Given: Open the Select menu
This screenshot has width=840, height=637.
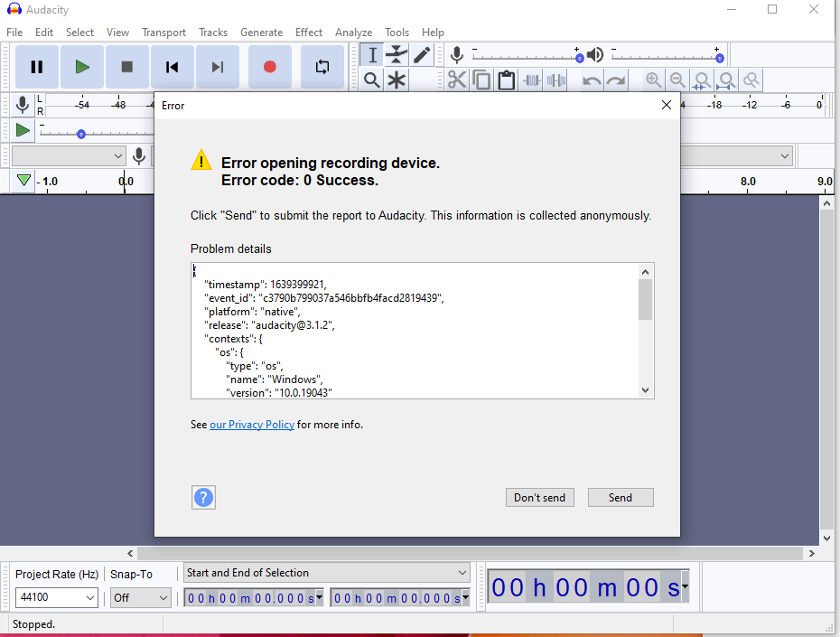Looking at the screenshot, I should click(79, 33).
